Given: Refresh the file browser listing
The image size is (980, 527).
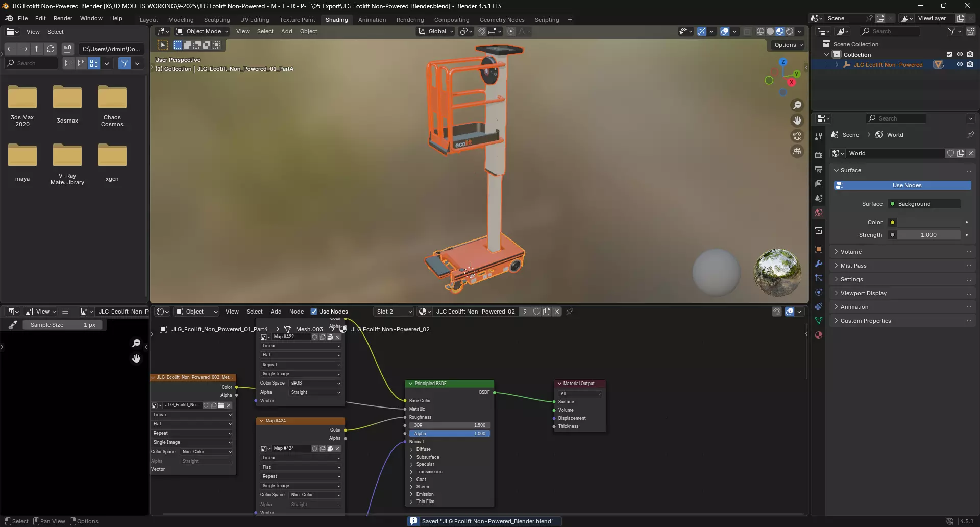Looking at the screenshot, I should point(51,49).
